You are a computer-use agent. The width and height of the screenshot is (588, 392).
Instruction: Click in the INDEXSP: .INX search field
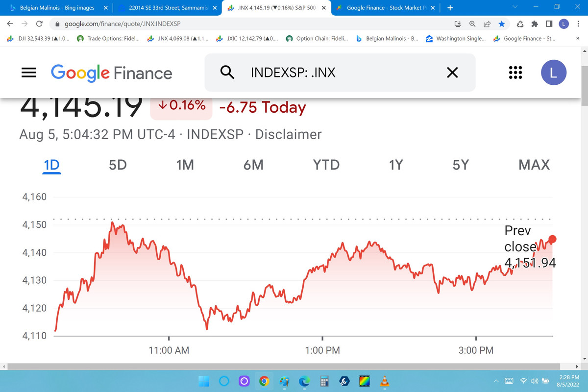[x=340, y=73]
